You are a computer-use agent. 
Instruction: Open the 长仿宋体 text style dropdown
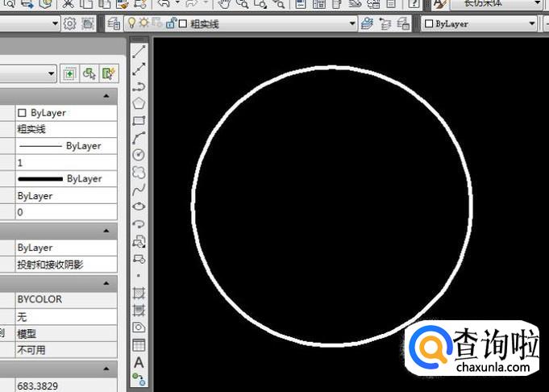538,4
